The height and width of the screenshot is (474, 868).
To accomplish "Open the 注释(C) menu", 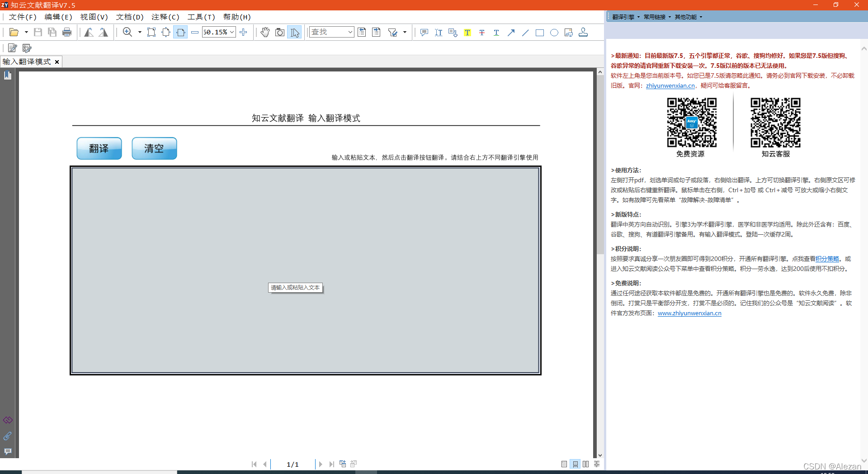I will [x=165, y=17].
